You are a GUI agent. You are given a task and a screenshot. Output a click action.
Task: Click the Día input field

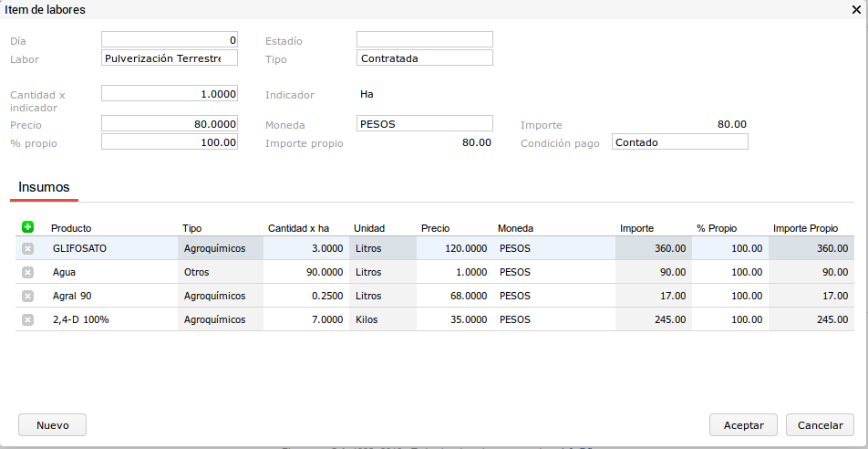[x=169, y=40]
